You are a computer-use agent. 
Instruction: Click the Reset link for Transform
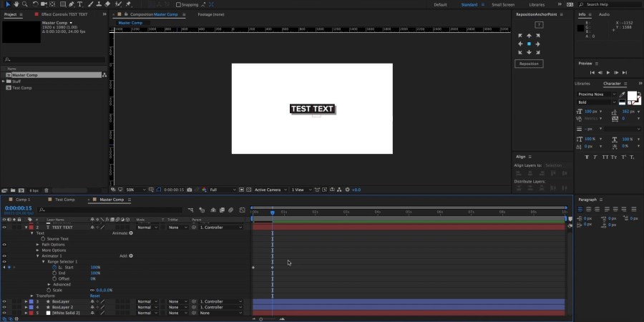pos(95,296)
